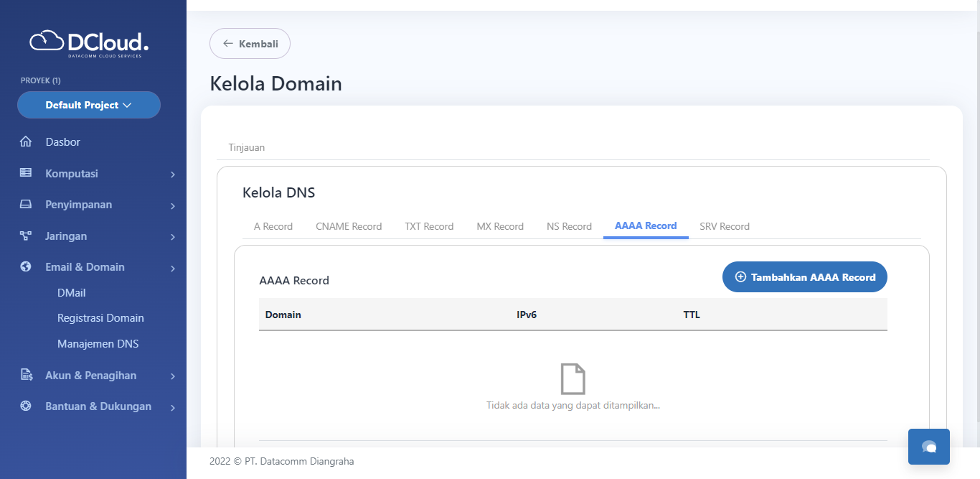Click the DCloud logo in sidebar
This screenshot has width=980, height=479.
89,43
